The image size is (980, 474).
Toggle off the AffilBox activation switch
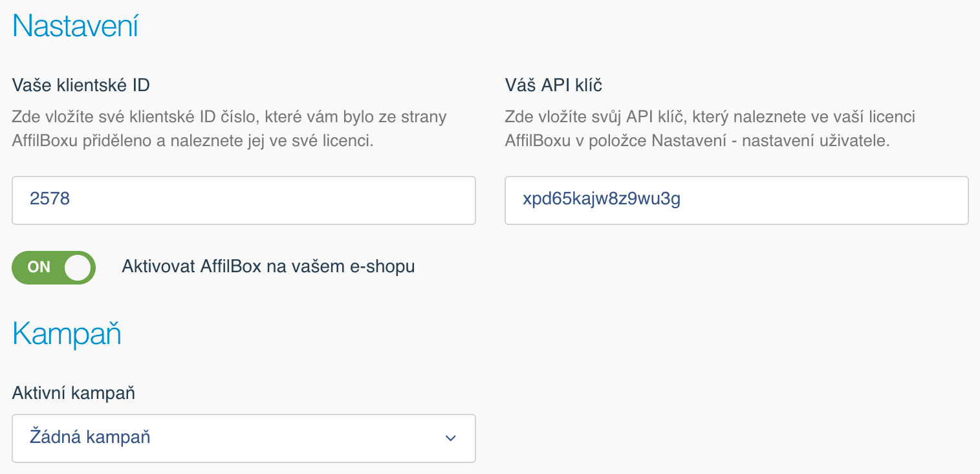53,267
